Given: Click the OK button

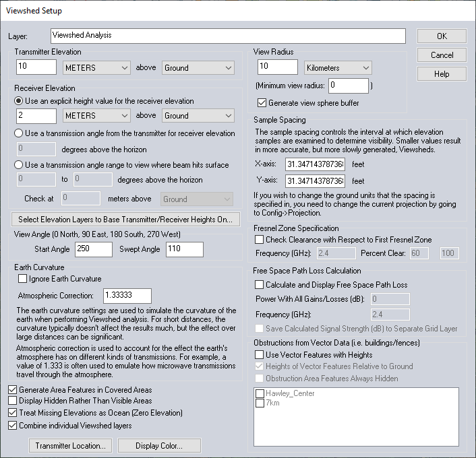Looking at the screenshot, I should tap(442, 36).
